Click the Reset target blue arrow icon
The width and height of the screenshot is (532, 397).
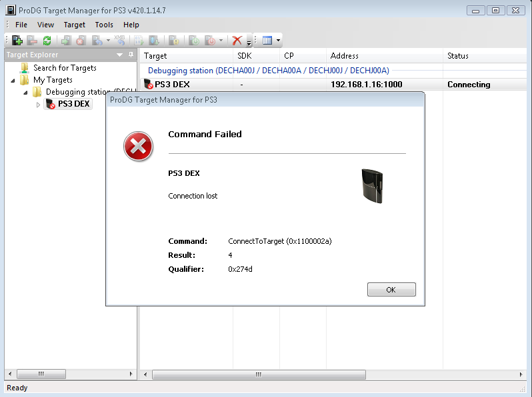97,41
